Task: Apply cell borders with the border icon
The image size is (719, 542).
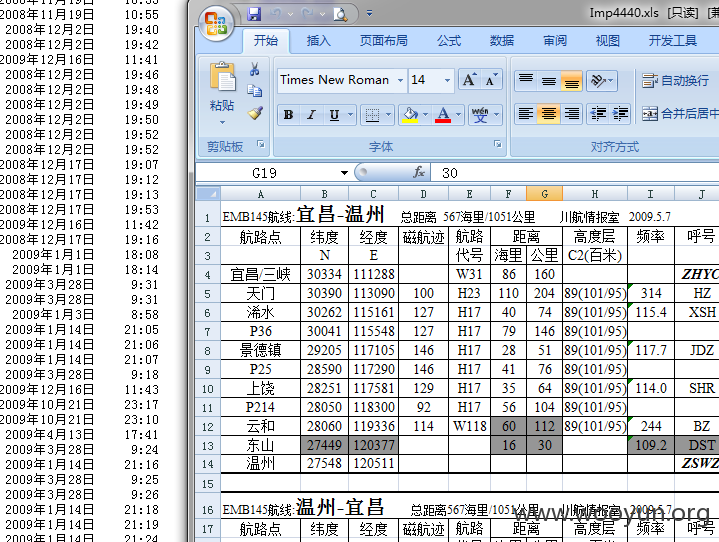Action: click(x=372, y=115)
